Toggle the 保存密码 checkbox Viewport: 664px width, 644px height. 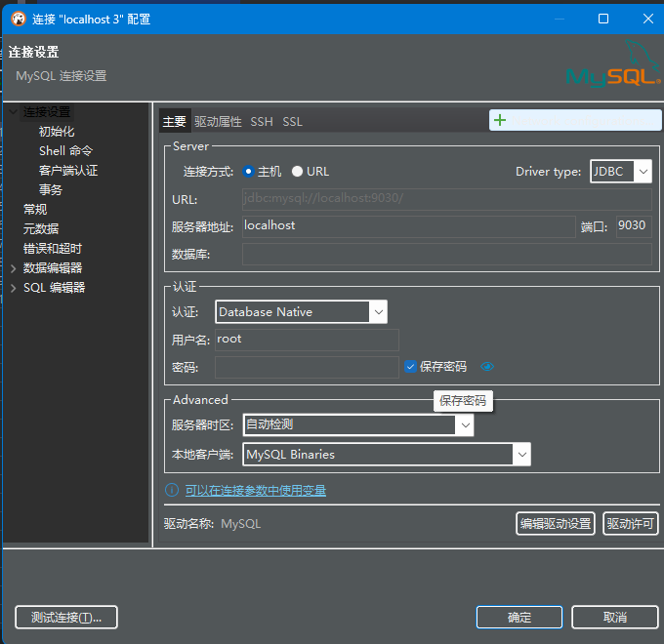tap(410, 367)
